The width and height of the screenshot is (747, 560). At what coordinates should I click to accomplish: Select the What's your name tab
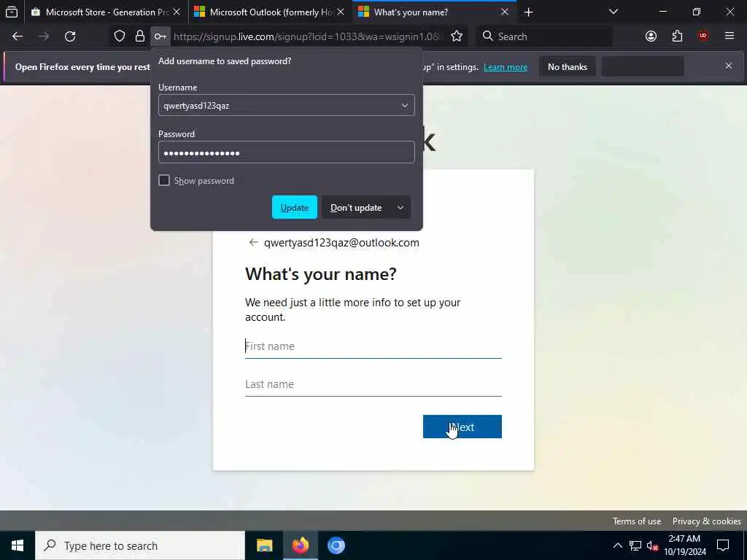434,12
